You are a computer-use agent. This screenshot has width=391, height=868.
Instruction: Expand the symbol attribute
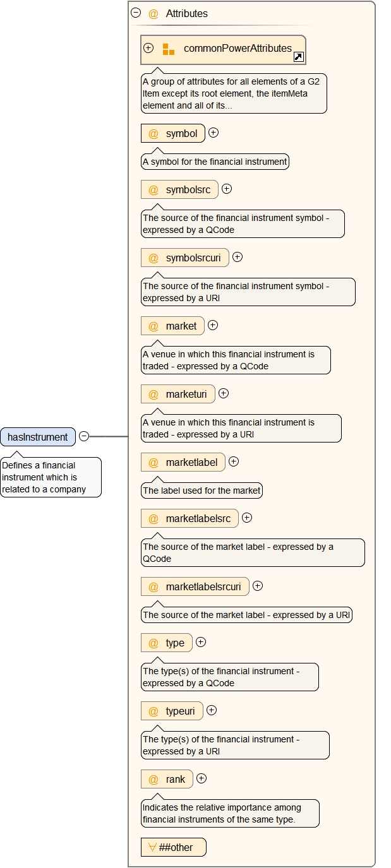pyautogui.click(x=214, y=133)
